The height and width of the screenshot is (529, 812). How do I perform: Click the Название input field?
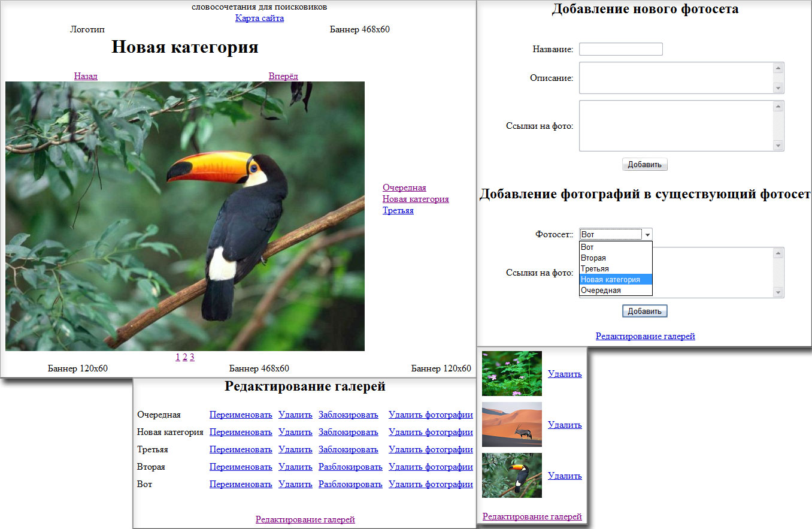tap(620, 49)
